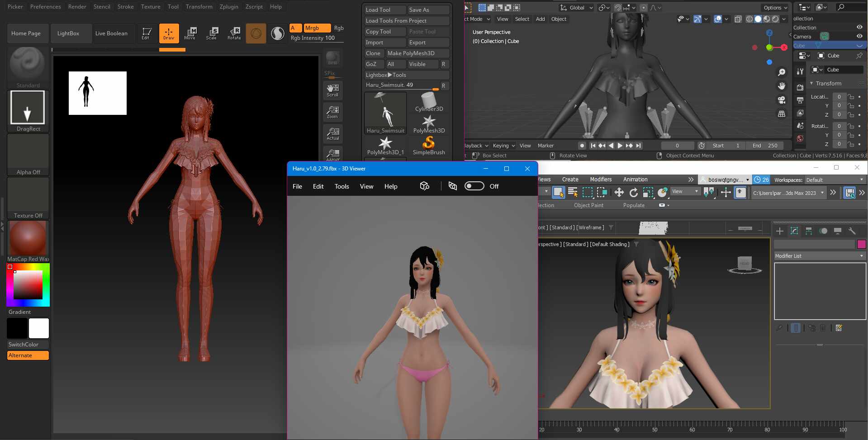Toggle the 3D Viewer Off switch
This screenshot has width=868, height=440.
474,186
